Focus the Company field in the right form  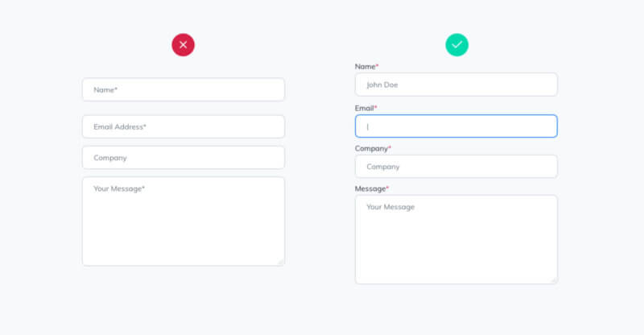tap(456, 167)
